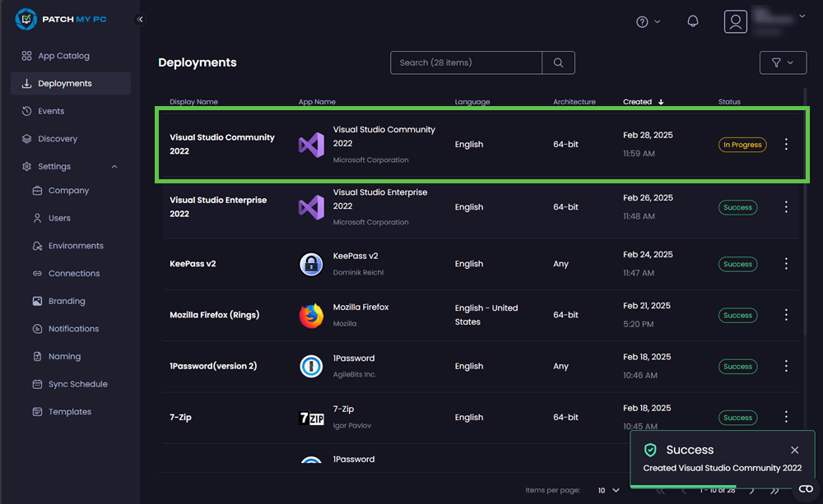Expand the account menu chevron
The image size is (823, 504).
point(802,16)
